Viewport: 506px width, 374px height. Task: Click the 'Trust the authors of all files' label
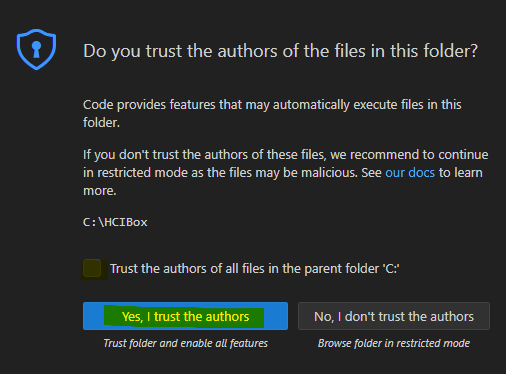[x=255, y=269]
